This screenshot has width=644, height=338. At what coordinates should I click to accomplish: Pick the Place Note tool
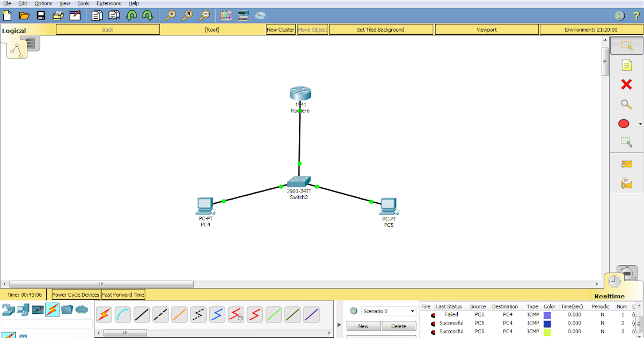point(626,64)
